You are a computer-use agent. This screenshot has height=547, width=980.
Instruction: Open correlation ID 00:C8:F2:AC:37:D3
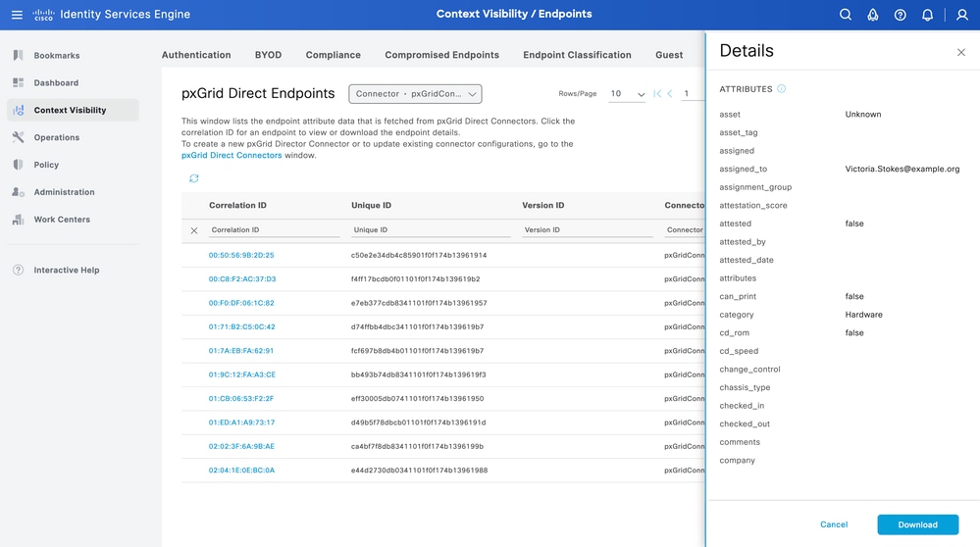(x=242, y=278)
